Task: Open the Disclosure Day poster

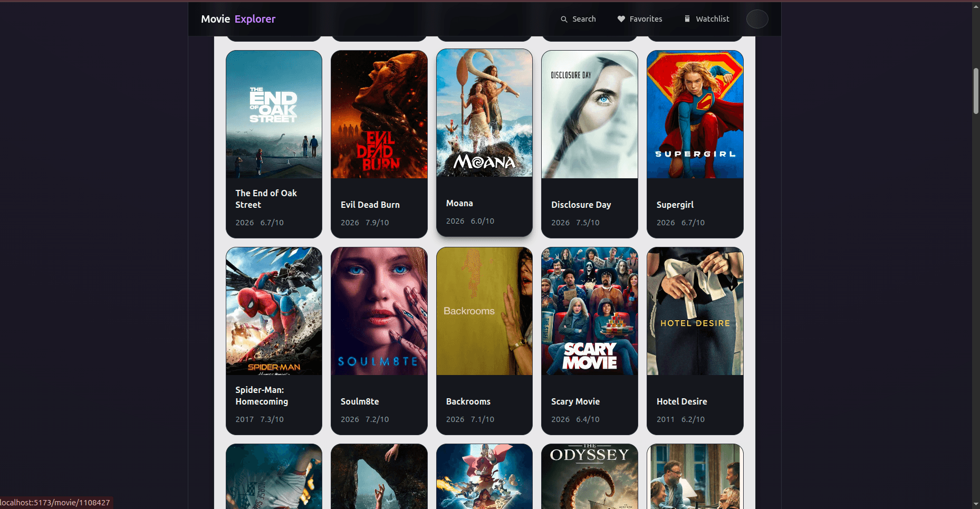Action: (590, 114)
